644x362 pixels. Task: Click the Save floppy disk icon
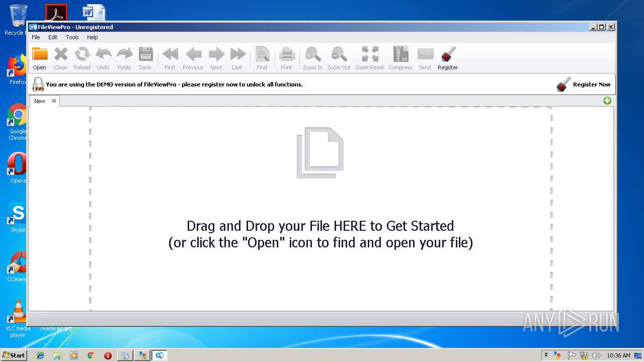click(145, 54)
